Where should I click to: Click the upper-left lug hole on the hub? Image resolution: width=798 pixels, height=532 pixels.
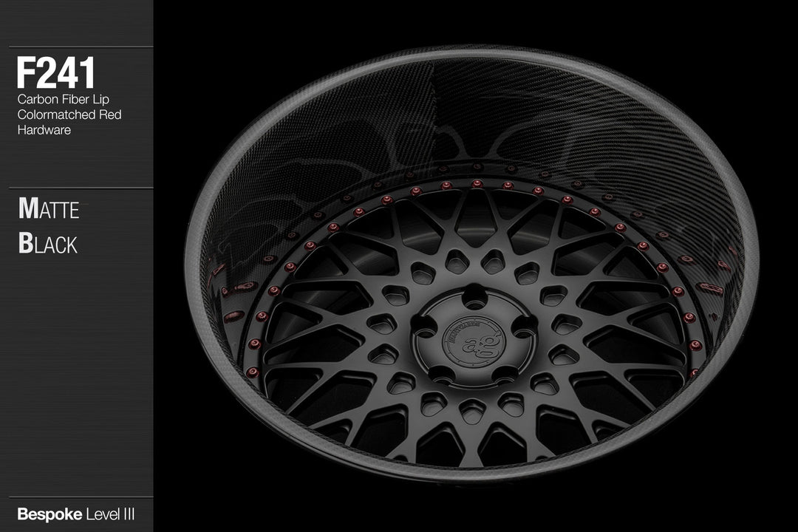424,326
